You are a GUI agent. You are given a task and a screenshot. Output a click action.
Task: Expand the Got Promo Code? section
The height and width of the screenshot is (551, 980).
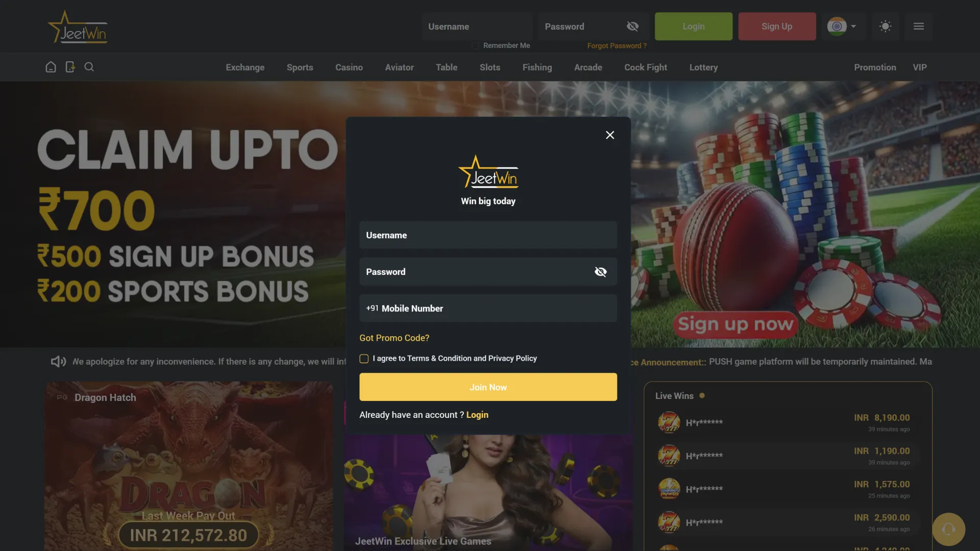coord(394,338)
